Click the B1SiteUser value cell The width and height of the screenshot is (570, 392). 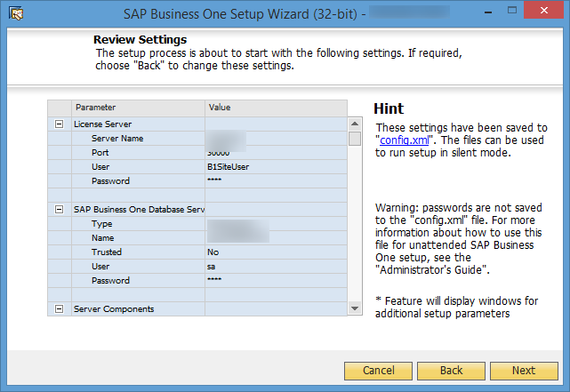tap(276, 167)
